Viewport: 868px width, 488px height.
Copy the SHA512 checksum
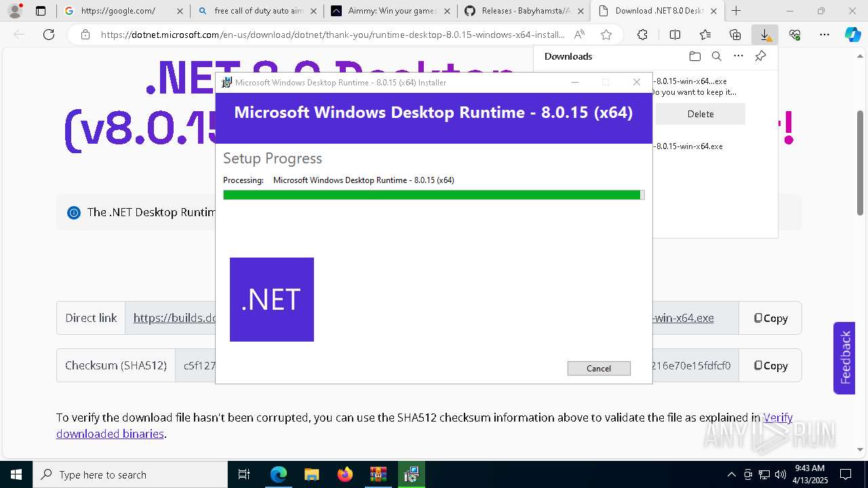click(770, 365)
